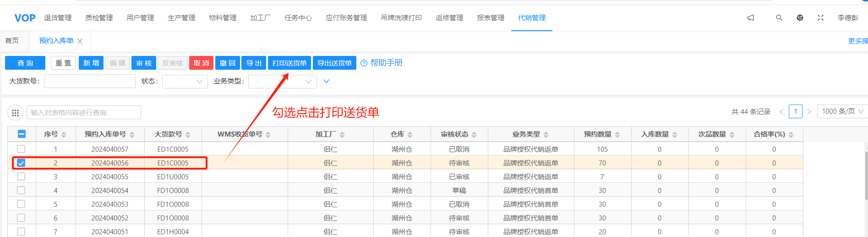Switch to the 首页 tab
Viewport: 868px width, 237px height.
pos(12,41)
